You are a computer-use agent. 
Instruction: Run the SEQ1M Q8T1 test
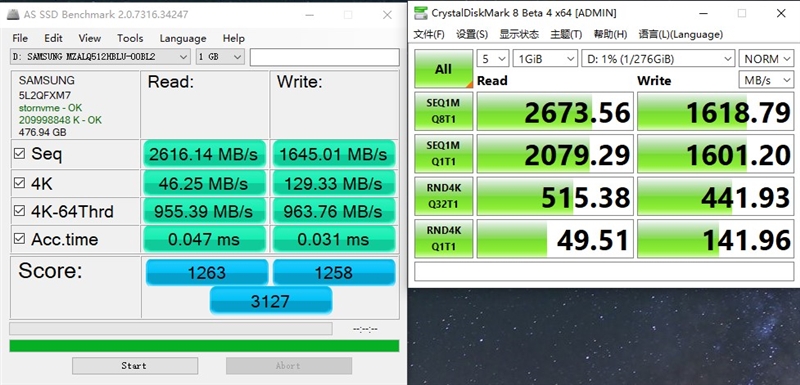[x=443, y=111]
